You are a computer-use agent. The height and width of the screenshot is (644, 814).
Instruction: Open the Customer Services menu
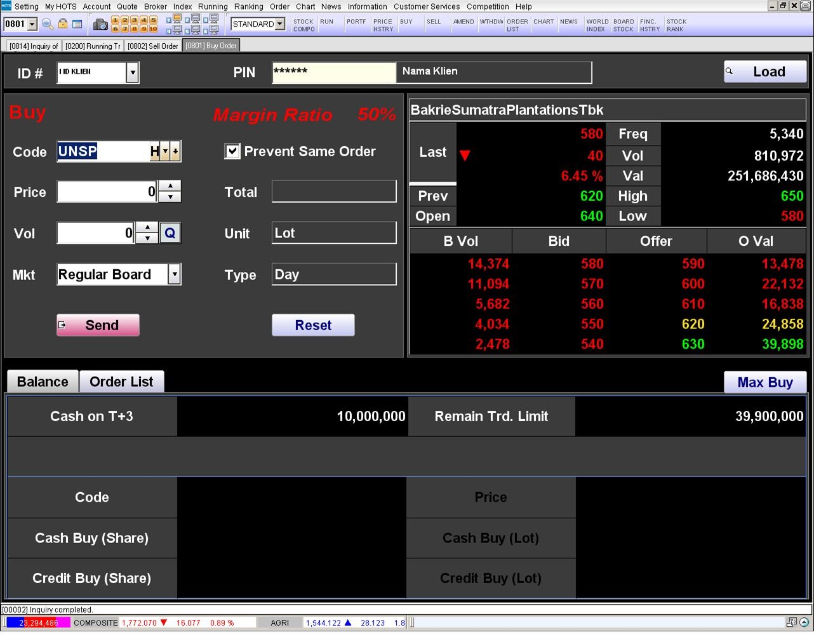tap(427, 6)
